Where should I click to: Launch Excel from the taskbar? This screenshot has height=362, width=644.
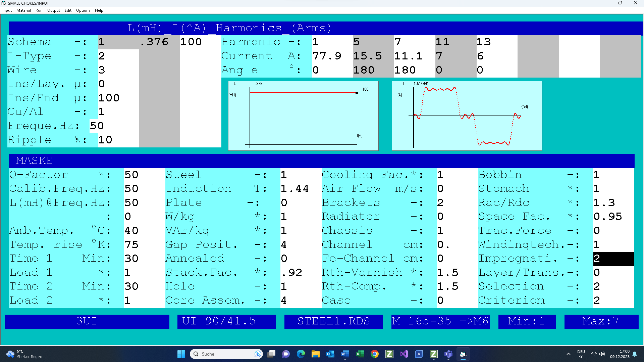click(x=360, y=354)
